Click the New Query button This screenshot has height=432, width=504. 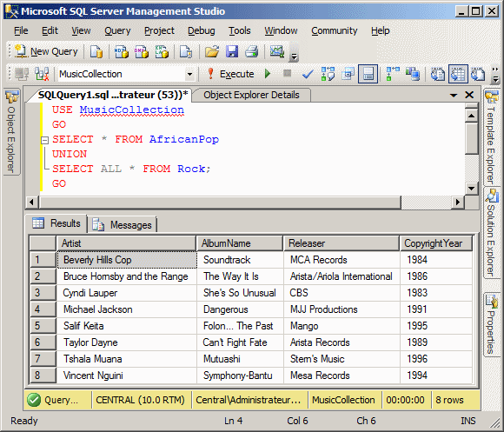[x=46, y=51]
